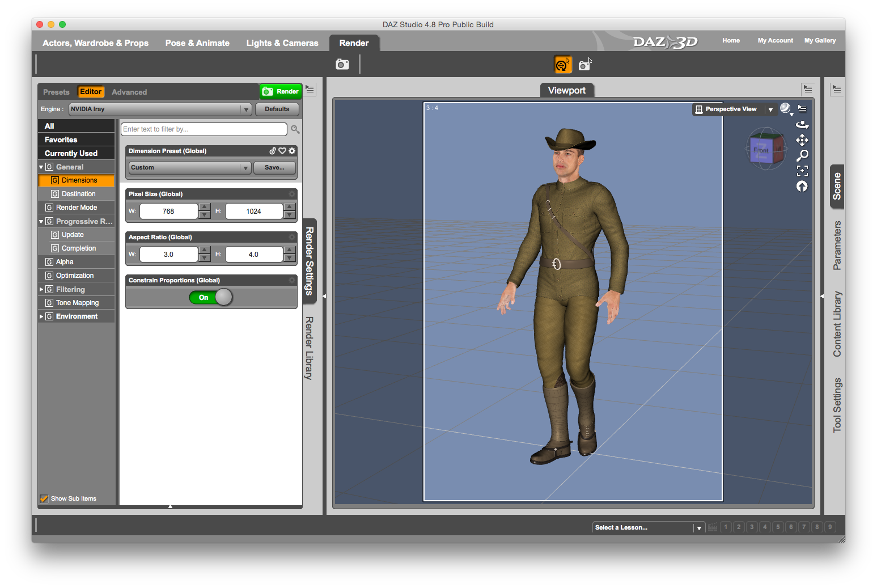Collapse the General tree group
Viewport: 877px width, 588px height.
(x=41, y=167)
